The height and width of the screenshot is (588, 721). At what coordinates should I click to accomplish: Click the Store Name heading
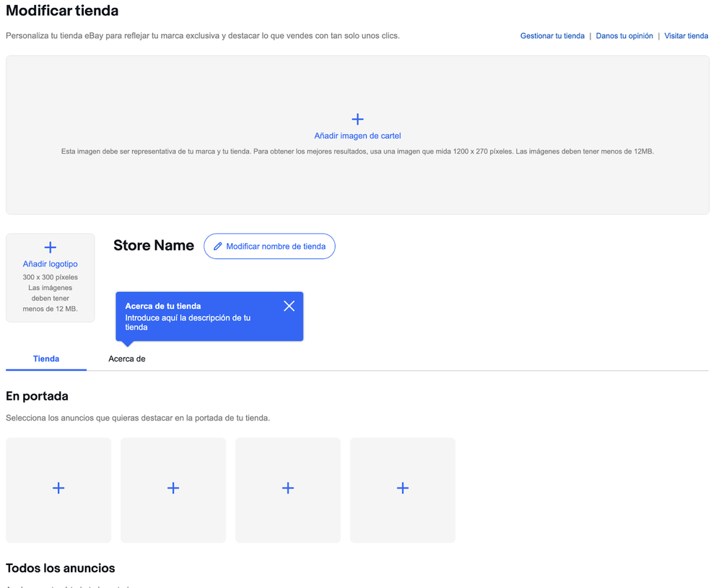154,245
